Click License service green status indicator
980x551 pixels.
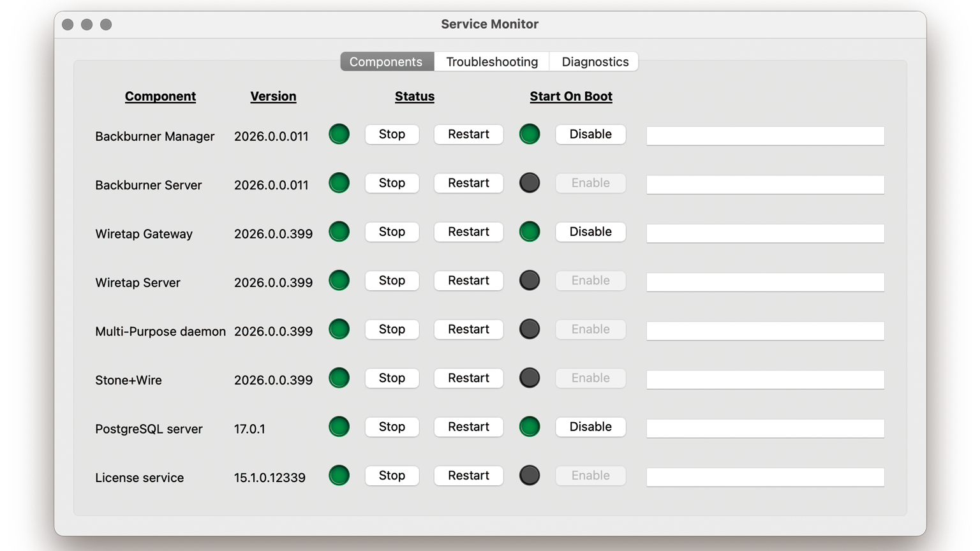(x=339, y=476)
